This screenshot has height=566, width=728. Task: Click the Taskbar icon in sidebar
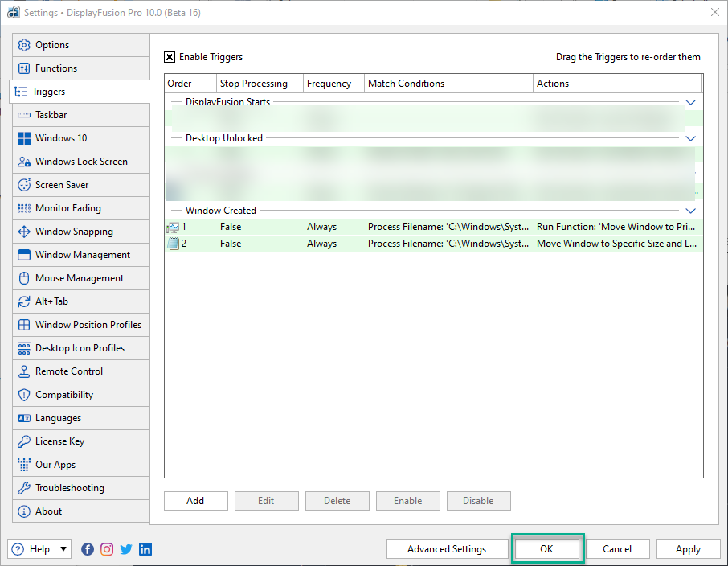23,115
